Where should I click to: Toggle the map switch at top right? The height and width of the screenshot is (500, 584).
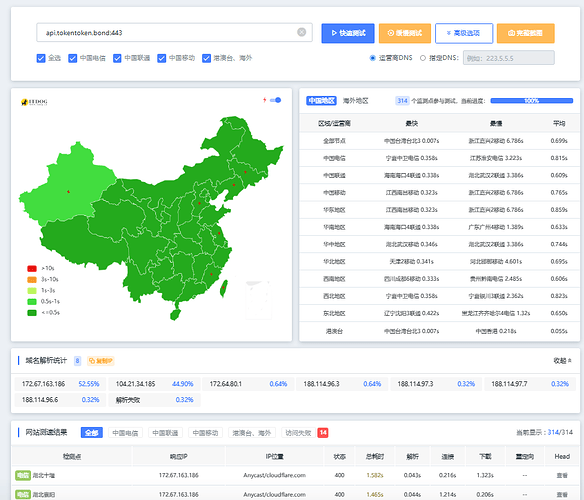pos(276,100)
